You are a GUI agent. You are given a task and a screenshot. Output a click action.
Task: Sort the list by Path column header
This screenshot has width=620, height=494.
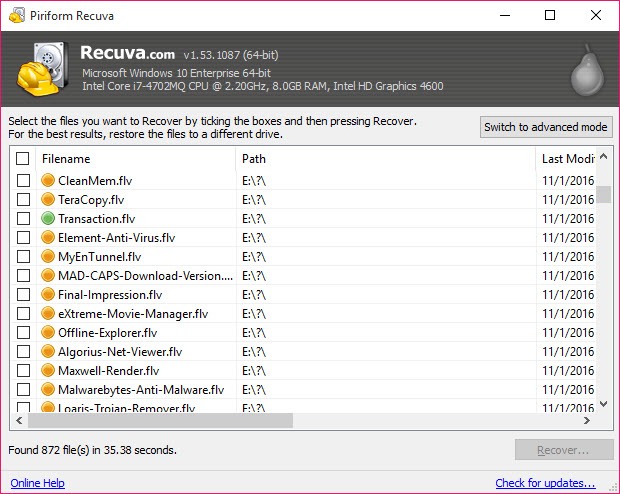(x=385, y=159)
